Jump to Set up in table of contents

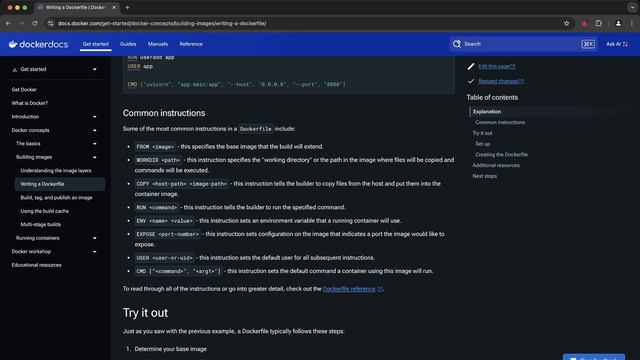tap(482, 144)
